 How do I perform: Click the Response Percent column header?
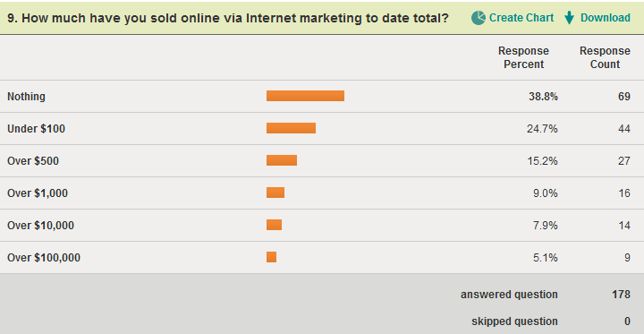pyautogui.click(x=523, y=57)
